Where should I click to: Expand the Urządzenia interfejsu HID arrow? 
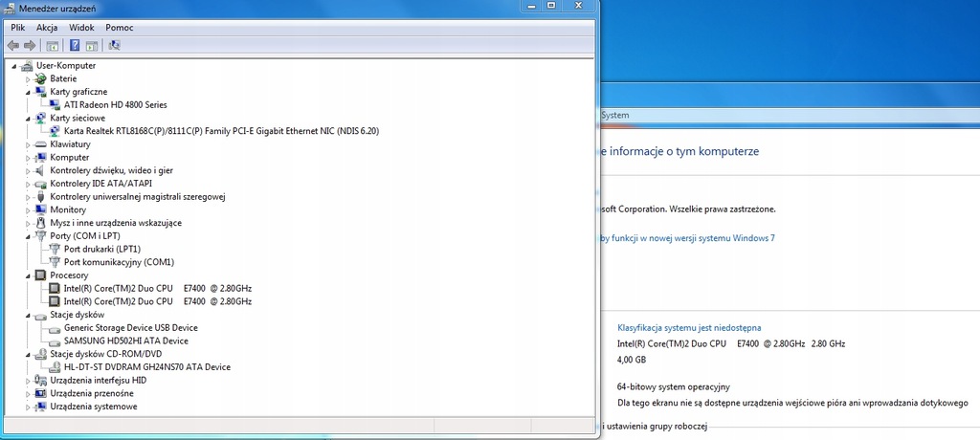pyautogui.click(x=28, y=382)
